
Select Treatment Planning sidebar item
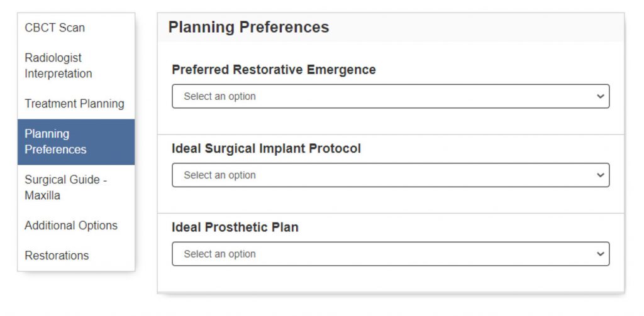74,104
